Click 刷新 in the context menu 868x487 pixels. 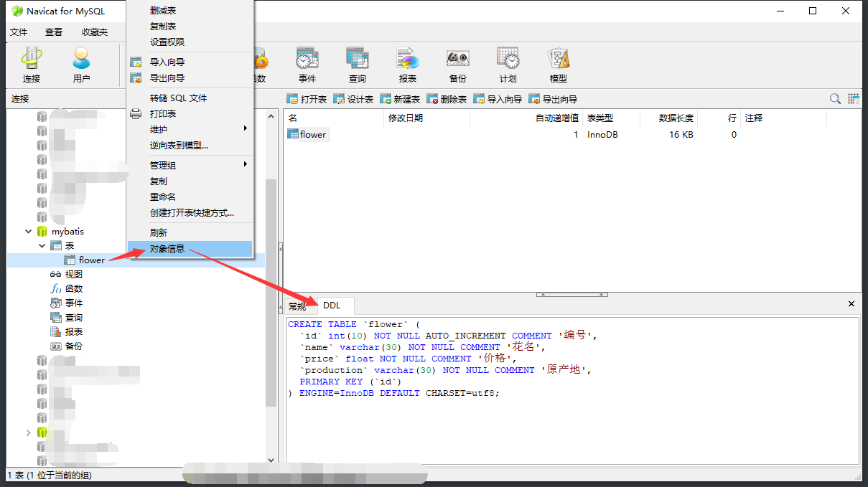point(159,232)
